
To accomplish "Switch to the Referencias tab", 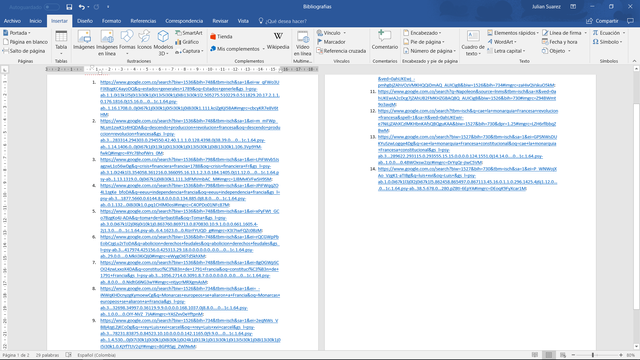I will (143, 21).
